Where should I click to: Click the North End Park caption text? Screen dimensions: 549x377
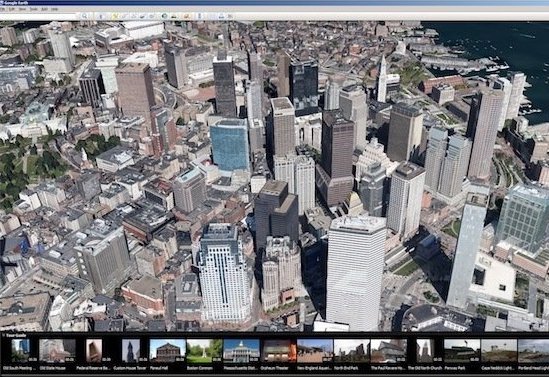click(347, 368)
